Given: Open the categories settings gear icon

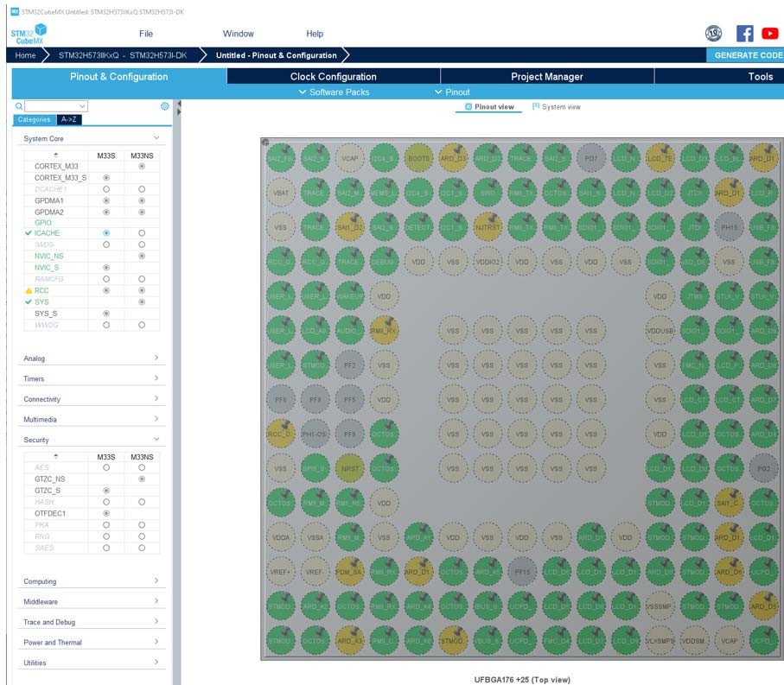Looking at the screenshot, I should point(164,106).
